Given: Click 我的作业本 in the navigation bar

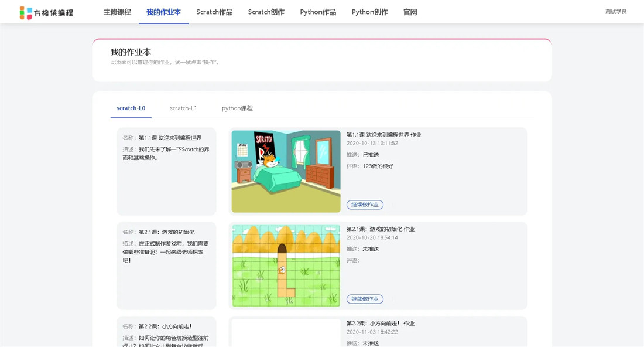Looking at the screenshot, I should 163,12.
